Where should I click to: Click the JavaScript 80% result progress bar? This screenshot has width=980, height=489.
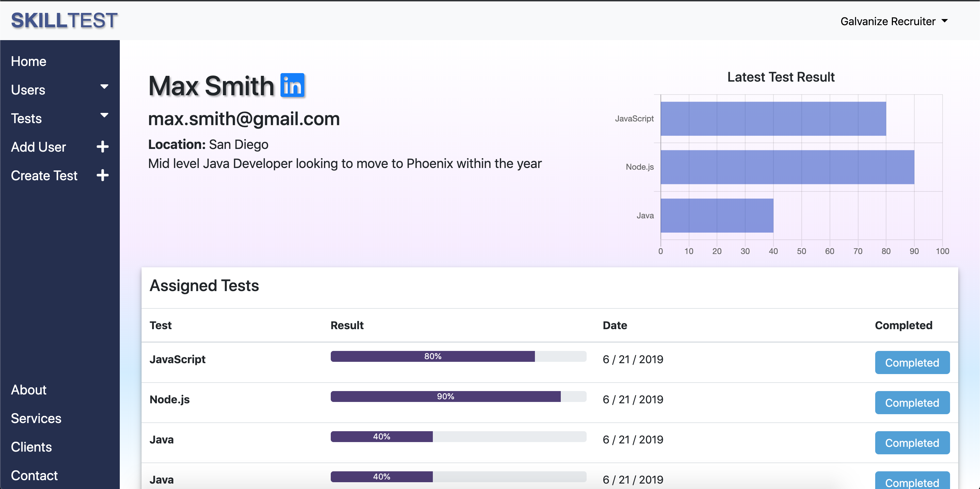click(458, 356)
